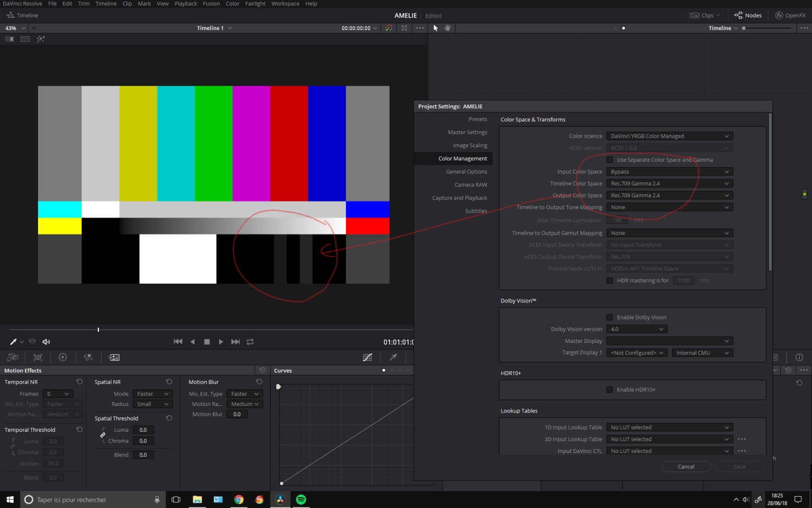Open the Clips panel
This screenshot has height=508, width=812.
tap(704, 16)
